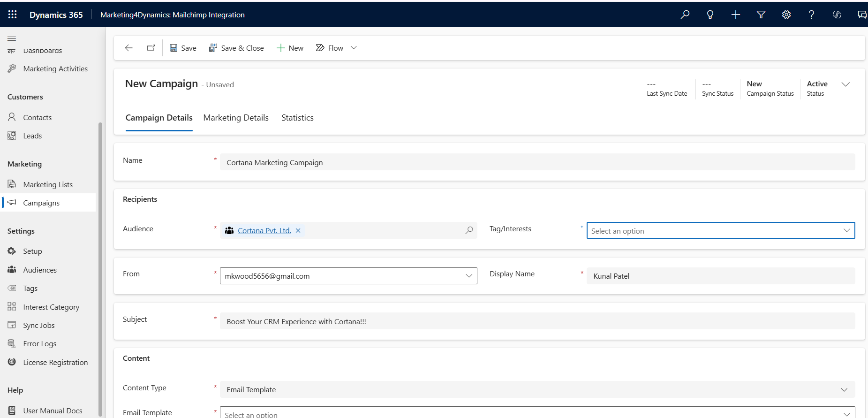
Task: Expand the header details chevron
Action: (x=845, y=84)
